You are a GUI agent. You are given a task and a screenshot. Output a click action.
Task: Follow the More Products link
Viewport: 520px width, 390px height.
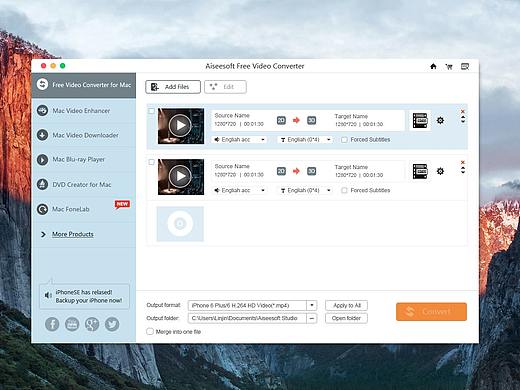click(x=73, y=234)
